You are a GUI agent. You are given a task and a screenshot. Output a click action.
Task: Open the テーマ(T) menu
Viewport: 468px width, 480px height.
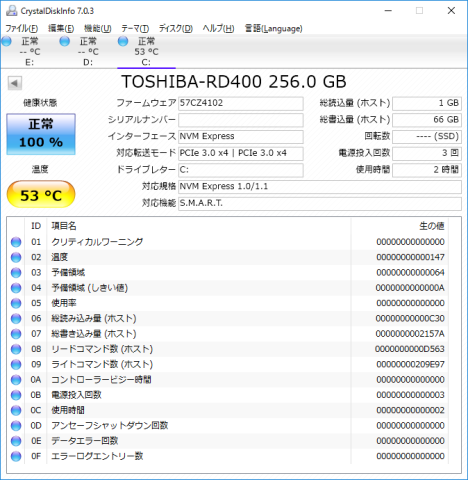[135, 28]
